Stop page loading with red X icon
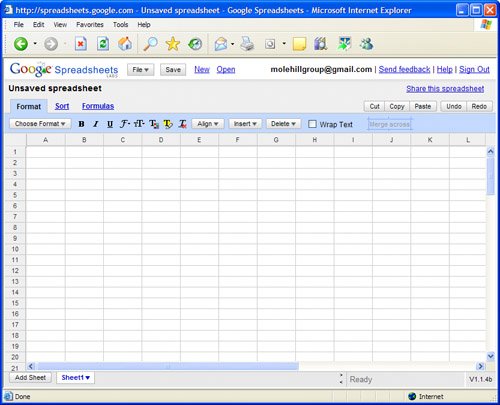500x405 pixels. coord(81,44)
